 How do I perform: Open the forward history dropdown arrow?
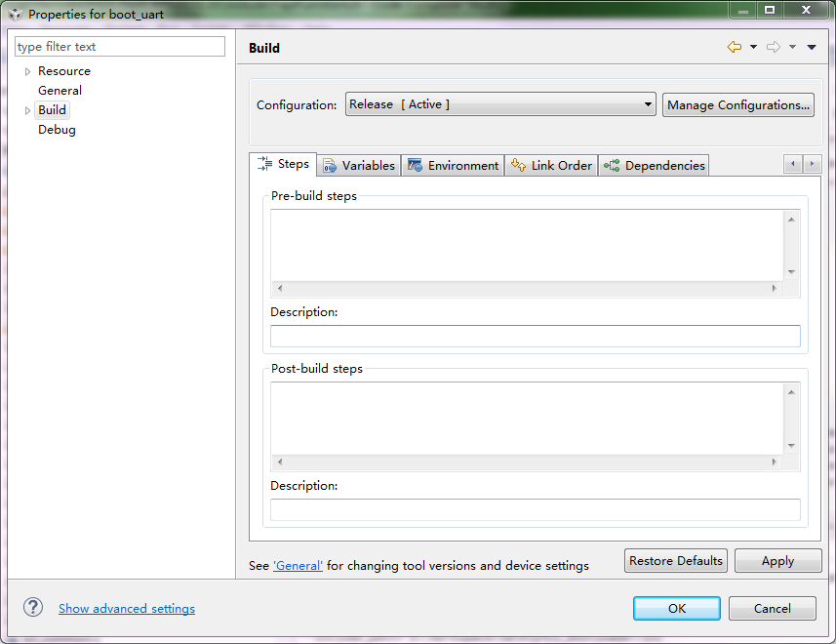(793, 47)
